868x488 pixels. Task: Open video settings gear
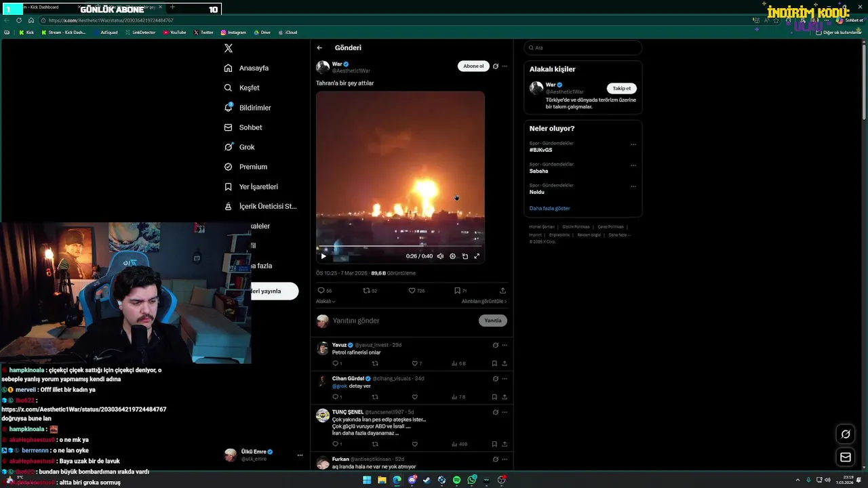[452, 256]
